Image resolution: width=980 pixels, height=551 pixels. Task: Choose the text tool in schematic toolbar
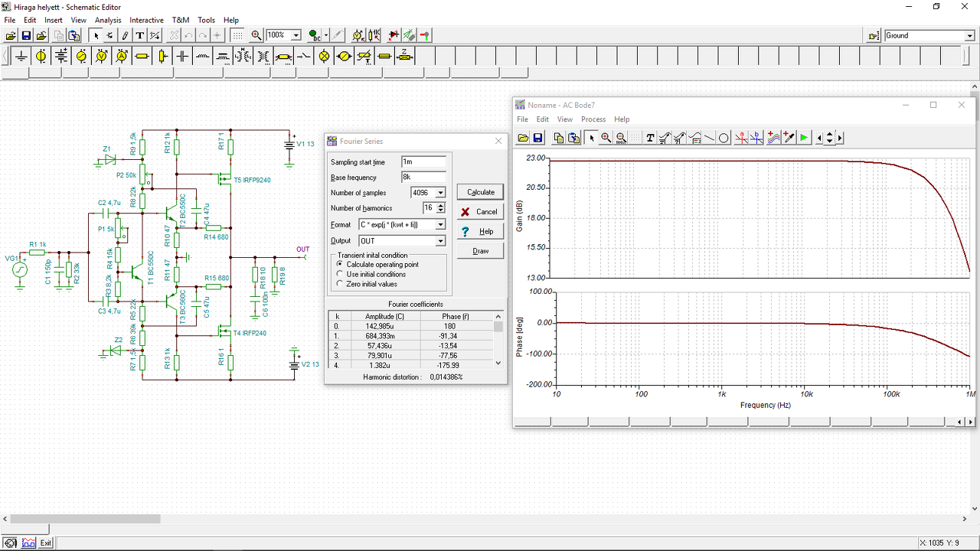(140, 35)
